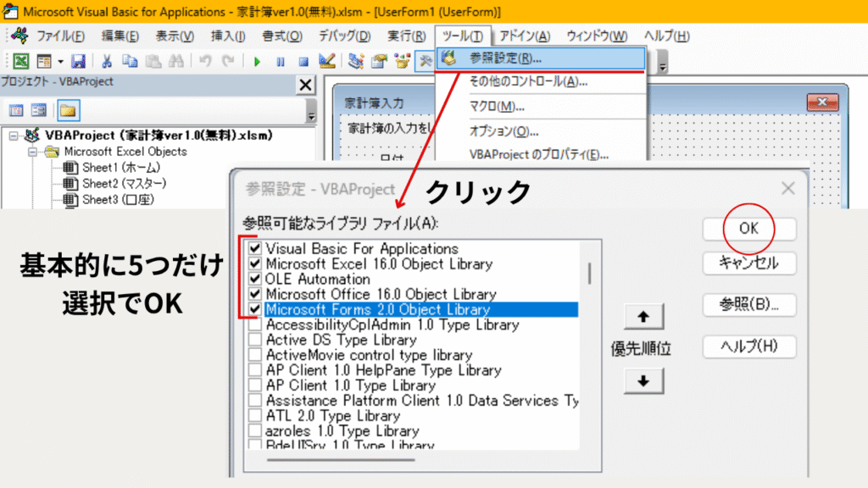Open the デバッグ(D) menu
Image resolution: width=868 pixels, height=488 pixels.
pyautogui.click(x=344, y=36)
